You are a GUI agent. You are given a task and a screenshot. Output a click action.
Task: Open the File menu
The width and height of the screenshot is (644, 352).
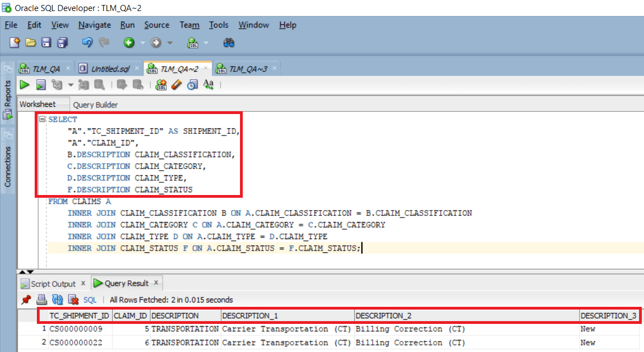click(x=11, y=25)
